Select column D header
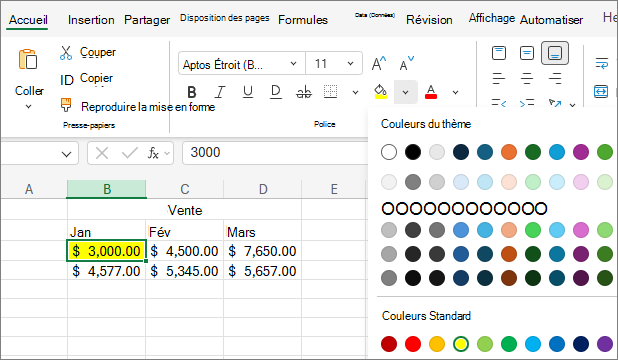618x360 pixels. 263,189
